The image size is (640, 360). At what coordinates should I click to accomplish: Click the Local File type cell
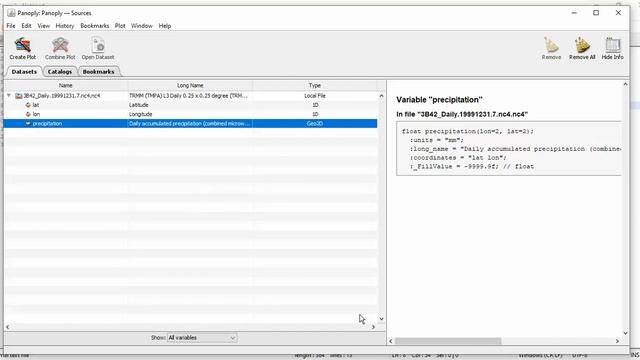click(x=315, y=96)
